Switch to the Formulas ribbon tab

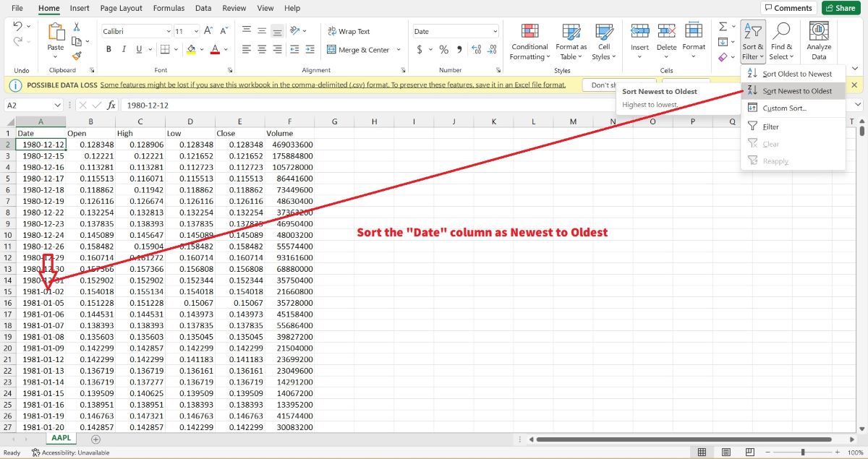[x=169, y=8]
